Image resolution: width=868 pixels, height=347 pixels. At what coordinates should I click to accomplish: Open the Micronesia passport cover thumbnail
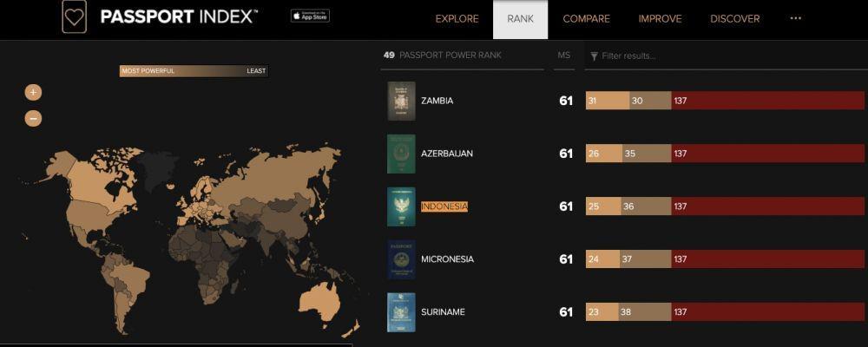click(x=401, y=259)
